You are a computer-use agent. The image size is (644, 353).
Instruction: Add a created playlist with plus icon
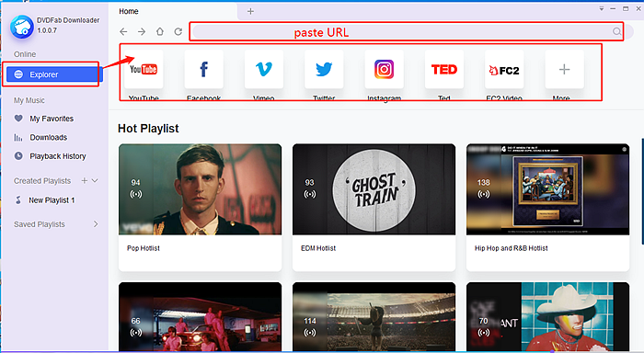(85, 180)
